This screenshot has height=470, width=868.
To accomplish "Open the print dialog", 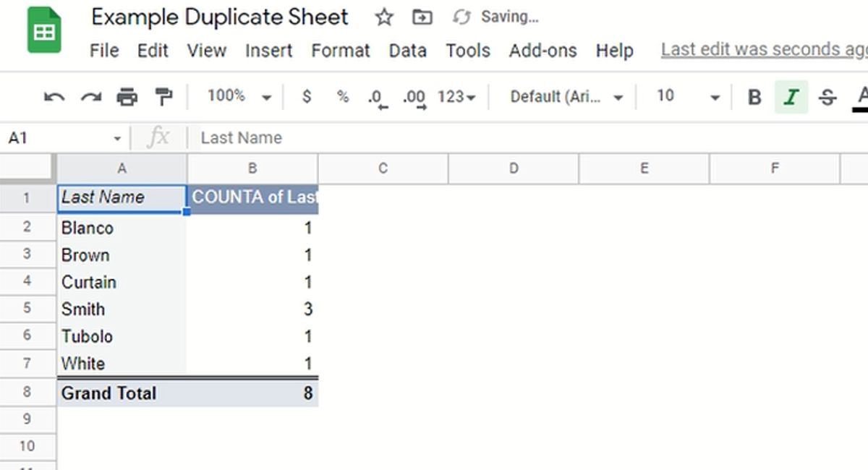I will [x=127, y=96].
